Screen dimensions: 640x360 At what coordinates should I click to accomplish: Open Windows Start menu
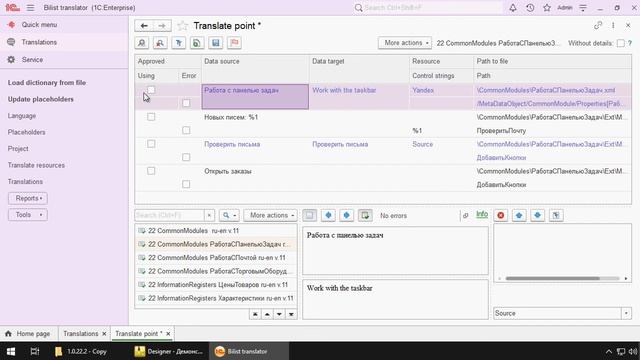[11, 351]
